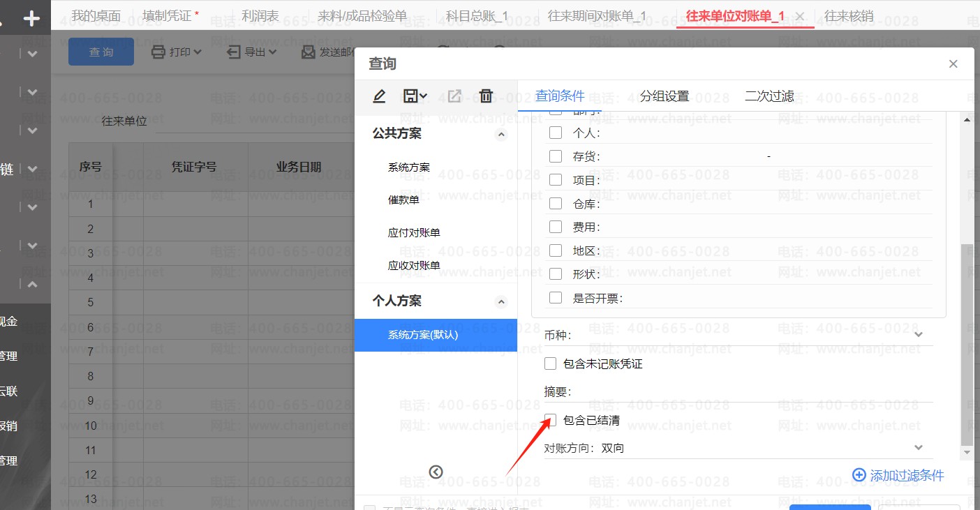980x510 pixels.
Task: Tick the 是否开票 checkbox
Action: point(556,298)
